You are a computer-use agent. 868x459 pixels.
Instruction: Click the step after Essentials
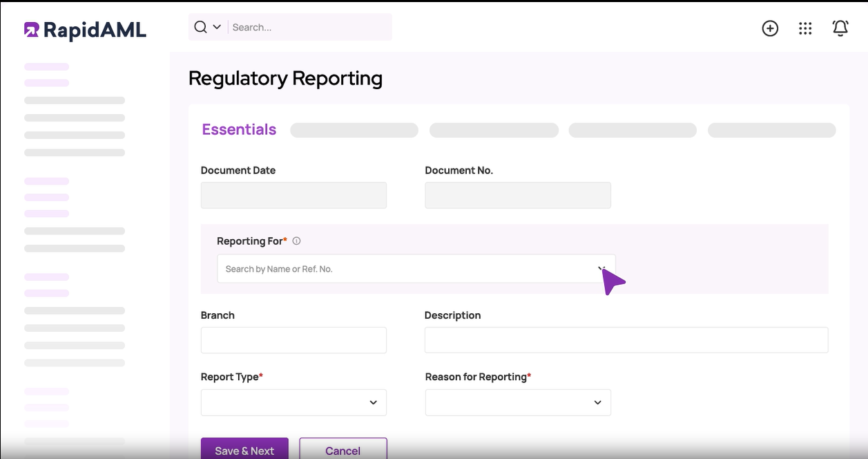(354, 130)
